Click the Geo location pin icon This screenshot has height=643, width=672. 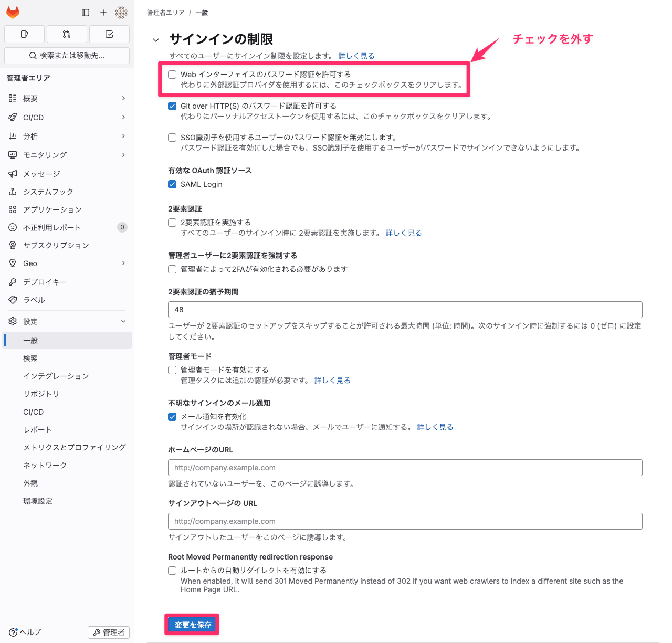pos(13,263)
